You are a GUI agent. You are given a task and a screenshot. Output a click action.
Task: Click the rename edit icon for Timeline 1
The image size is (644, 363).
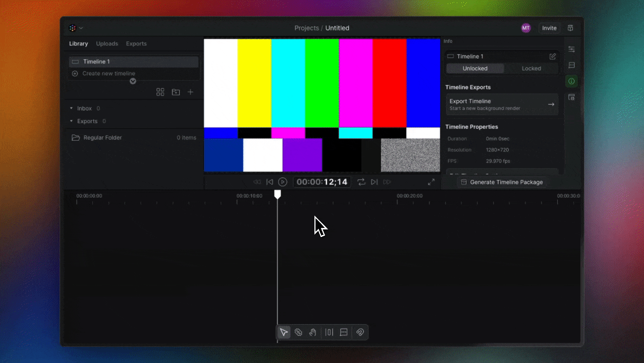553,56
